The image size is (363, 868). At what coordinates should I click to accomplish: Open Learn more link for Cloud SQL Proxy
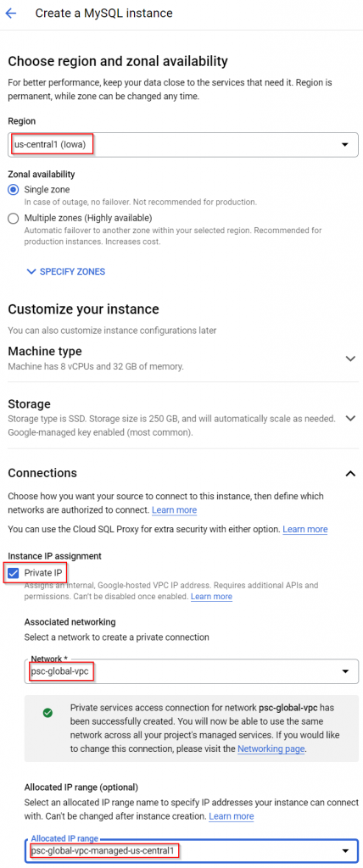[304, 529]
